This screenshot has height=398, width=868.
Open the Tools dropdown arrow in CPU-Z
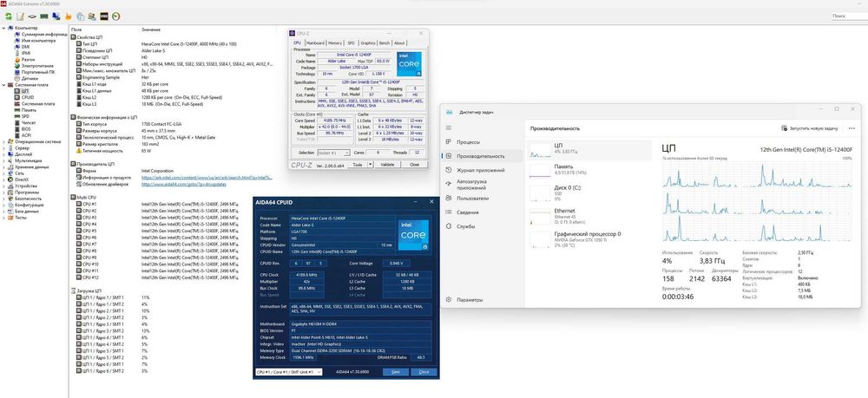(x=371, y=164)
